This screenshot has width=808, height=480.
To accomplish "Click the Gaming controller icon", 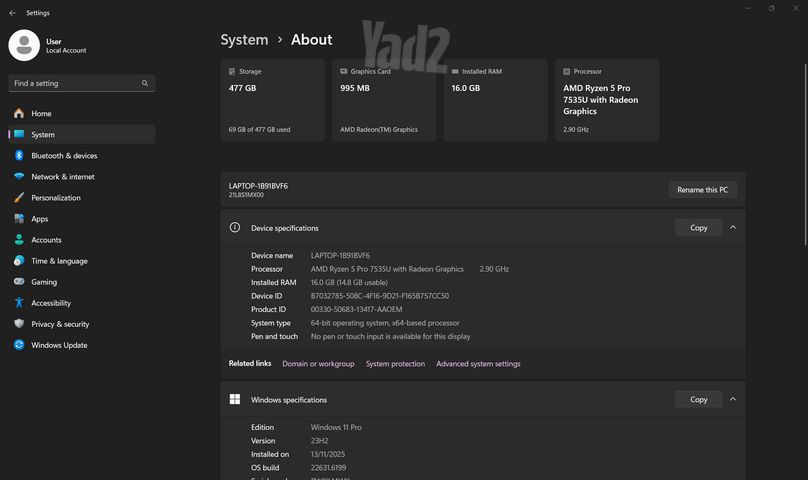I will click(19, 282).
